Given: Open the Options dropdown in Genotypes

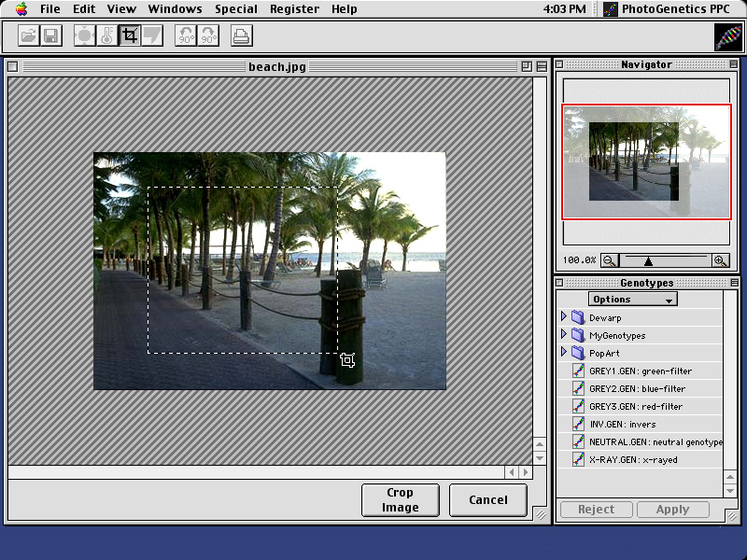Looking at the screenshot, I should point(632,300).
